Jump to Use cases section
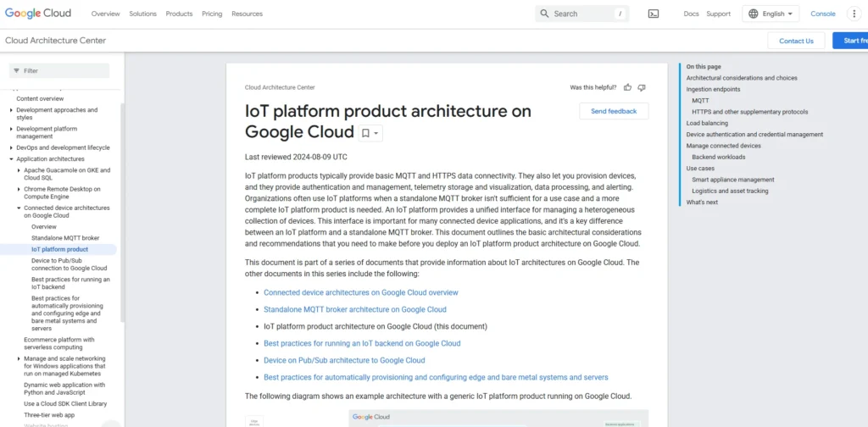 pos(700,168)
